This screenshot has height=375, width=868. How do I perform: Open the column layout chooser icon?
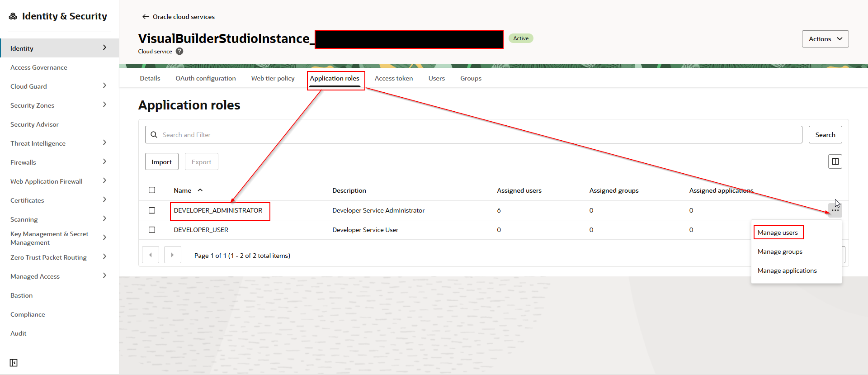(835, 161)
